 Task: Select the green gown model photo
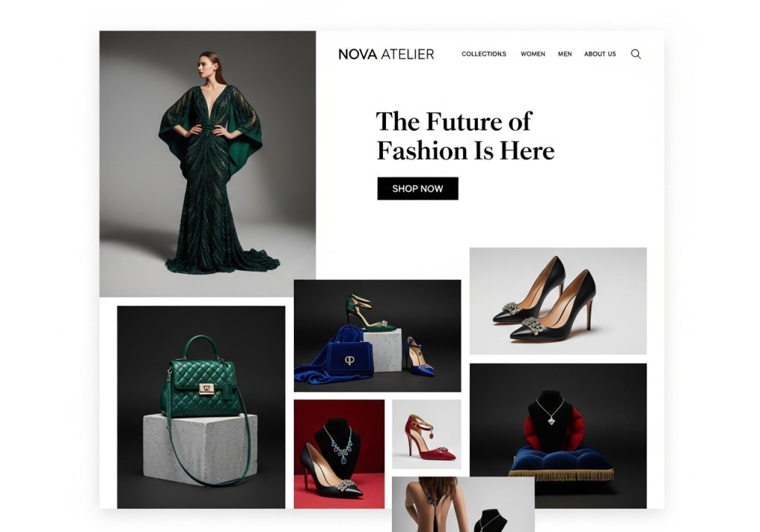(x=208, y=164)
